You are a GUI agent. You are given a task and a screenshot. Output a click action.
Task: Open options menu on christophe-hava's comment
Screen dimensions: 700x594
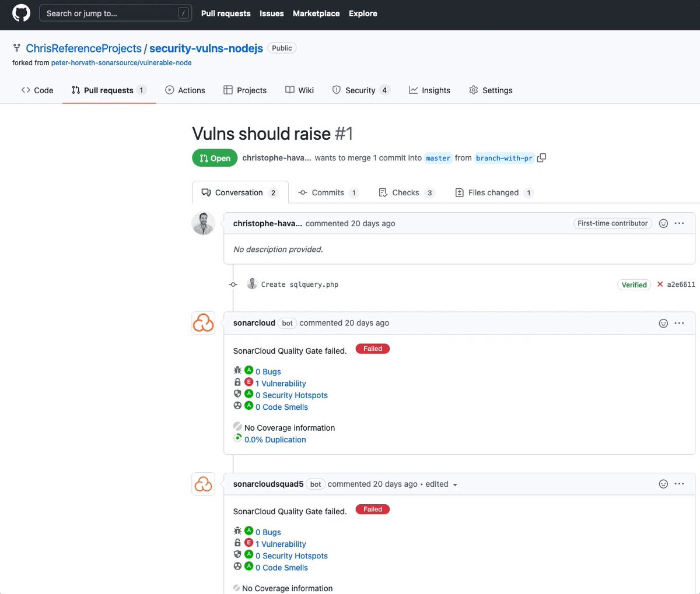click(x=679, y=223)
